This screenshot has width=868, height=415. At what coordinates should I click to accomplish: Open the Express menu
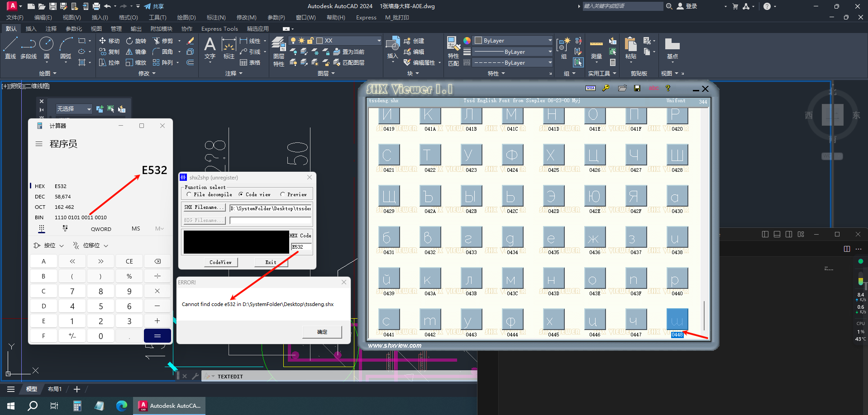(366, 18)
